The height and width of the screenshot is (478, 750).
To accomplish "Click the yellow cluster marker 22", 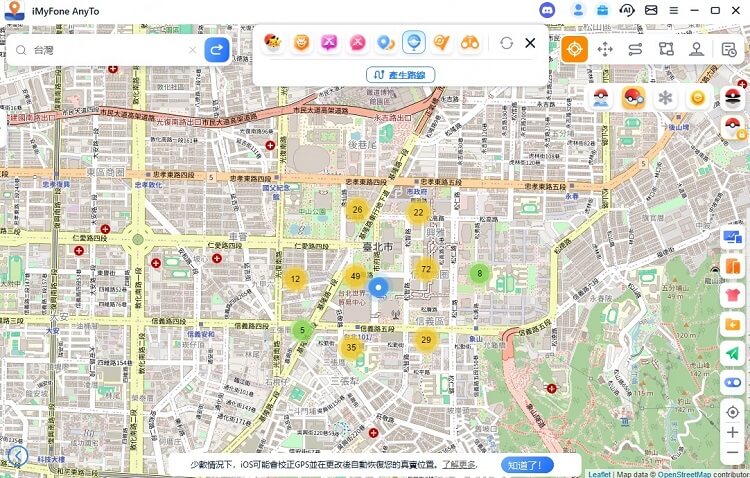I will [x=419, y=212].
